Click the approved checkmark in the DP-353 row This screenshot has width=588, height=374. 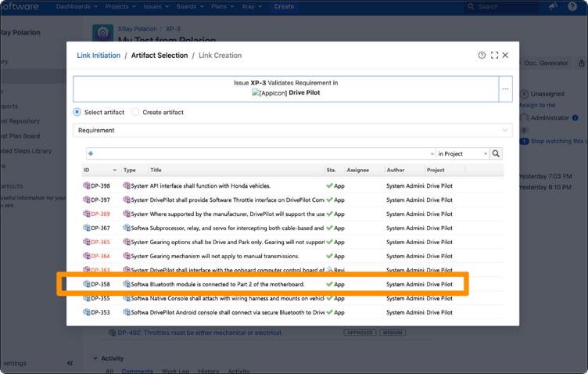point(329,312)
